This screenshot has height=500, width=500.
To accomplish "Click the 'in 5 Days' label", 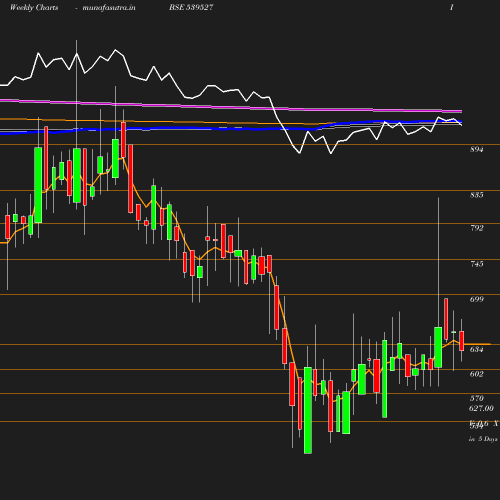I will [x=483, y=439].
